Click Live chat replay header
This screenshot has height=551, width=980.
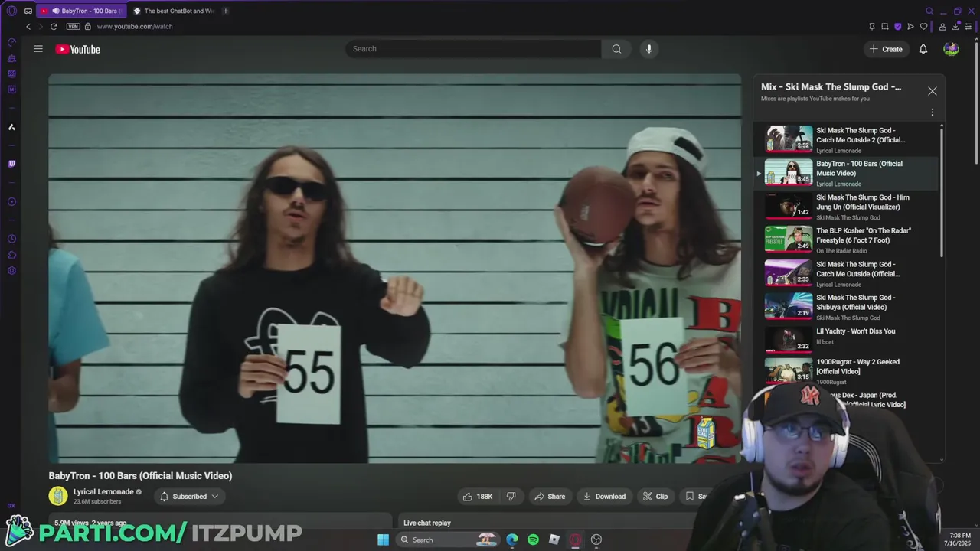[x=427, y=523]
